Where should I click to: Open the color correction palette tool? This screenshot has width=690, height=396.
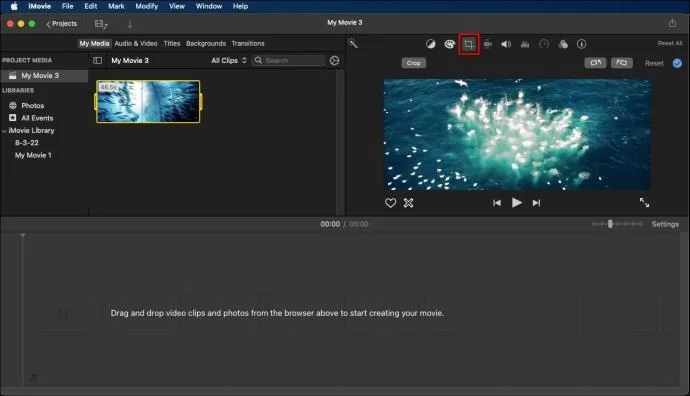coord(449,44)
